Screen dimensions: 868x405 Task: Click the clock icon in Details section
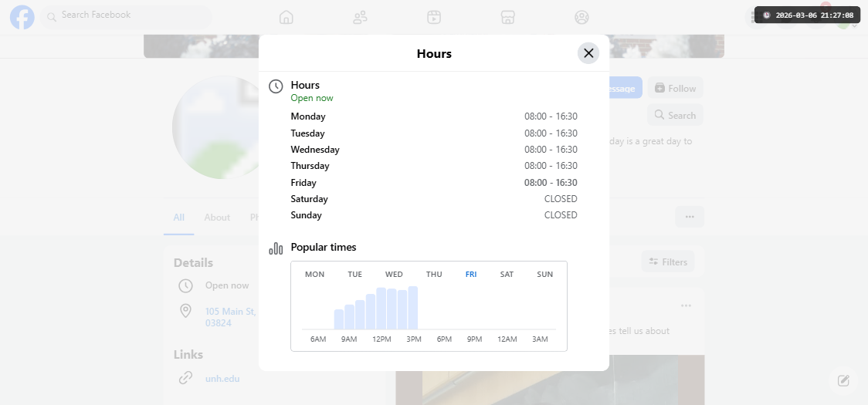click(185, 285)
